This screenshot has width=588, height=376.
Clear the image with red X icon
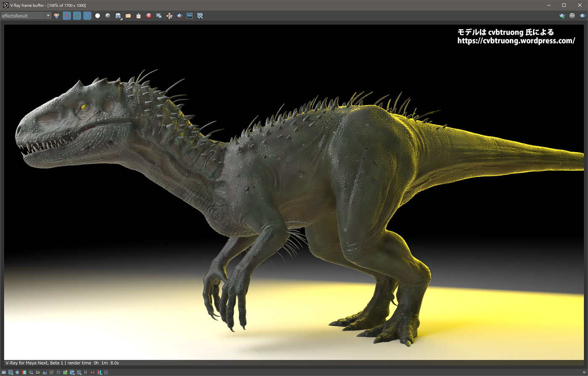(149, 16)
